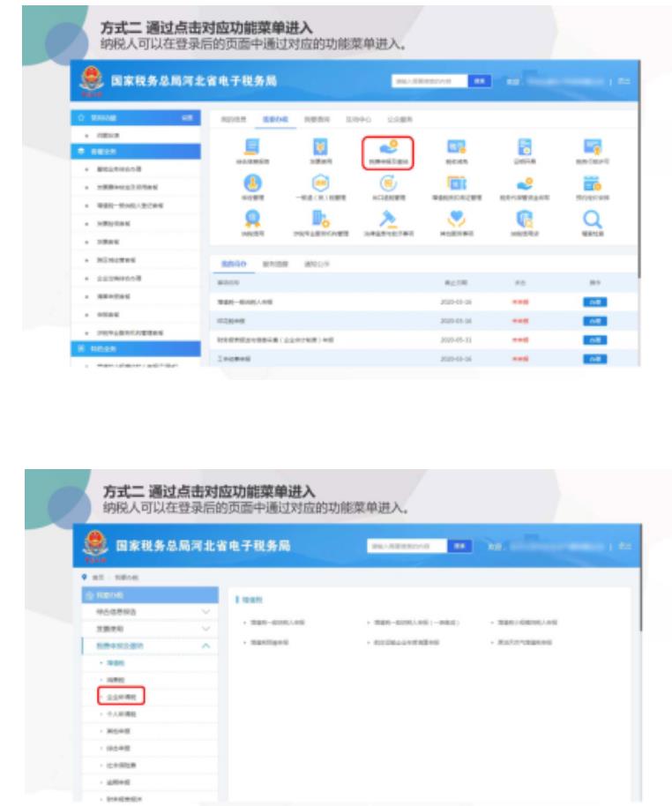Click the 办理 button in the first to-do row
Viewport: 672px width, 806px height.
594,301
